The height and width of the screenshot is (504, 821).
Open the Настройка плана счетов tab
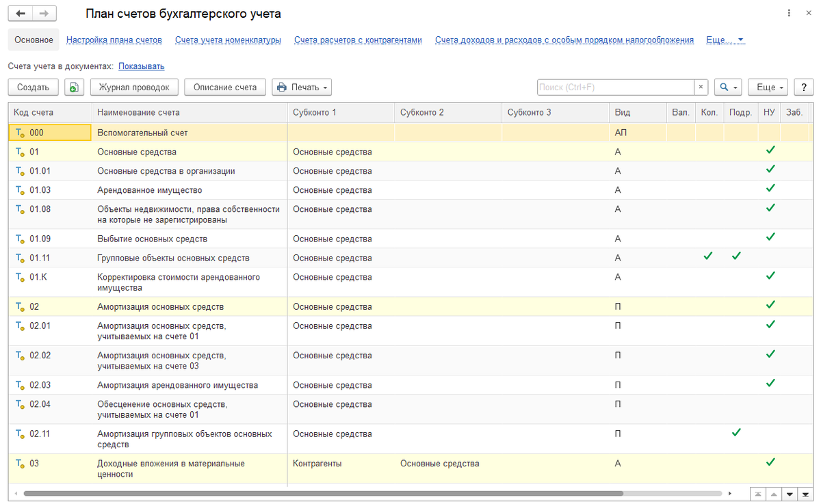pyautogui.click(x=114, y=40)
